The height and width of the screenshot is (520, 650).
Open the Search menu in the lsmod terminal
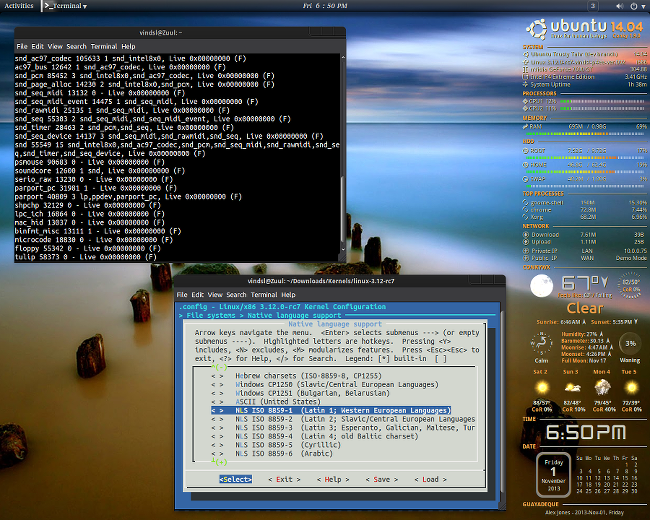pyautogui.click(x=76, y=46)
